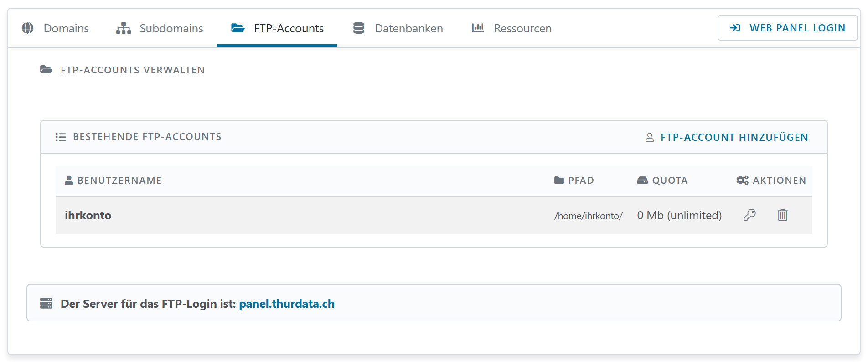Open the panel.thurdata.ch server link
This screenshot has width=868, height=362.
tap(287, 304)
